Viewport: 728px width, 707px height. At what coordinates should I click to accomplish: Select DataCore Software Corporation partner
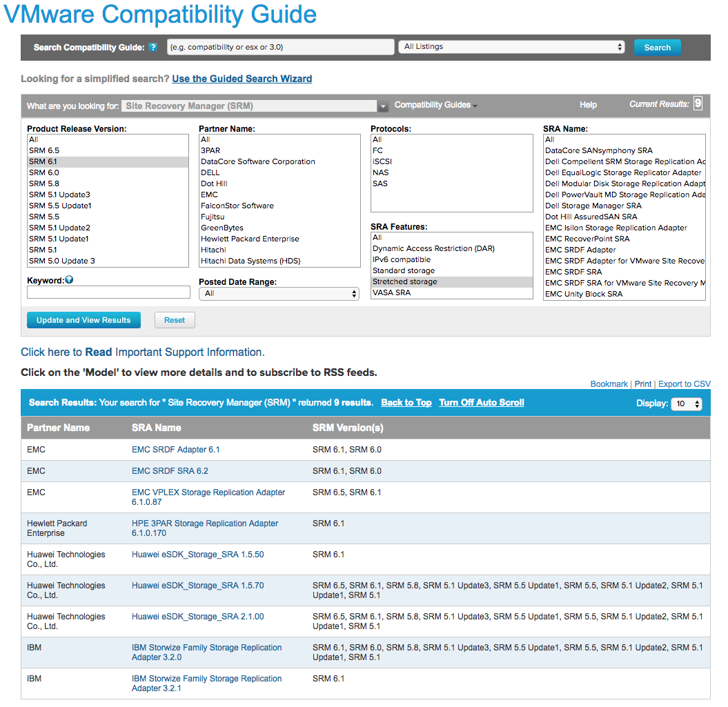[279, 161]
